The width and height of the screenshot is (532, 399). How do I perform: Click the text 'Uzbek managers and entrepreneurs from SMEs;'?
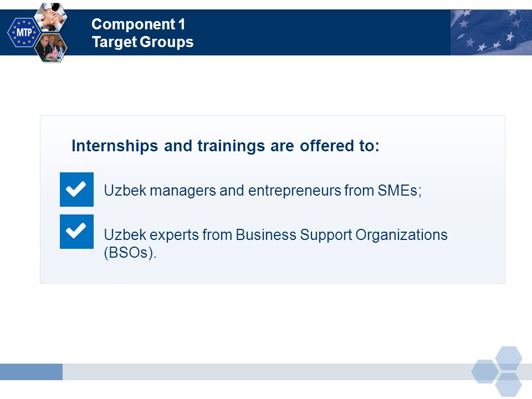pyautogui.click(x=263, y=191)
